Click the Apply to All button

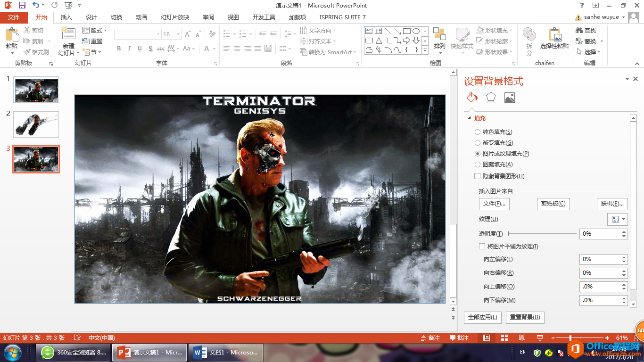[x=482, y=317]
